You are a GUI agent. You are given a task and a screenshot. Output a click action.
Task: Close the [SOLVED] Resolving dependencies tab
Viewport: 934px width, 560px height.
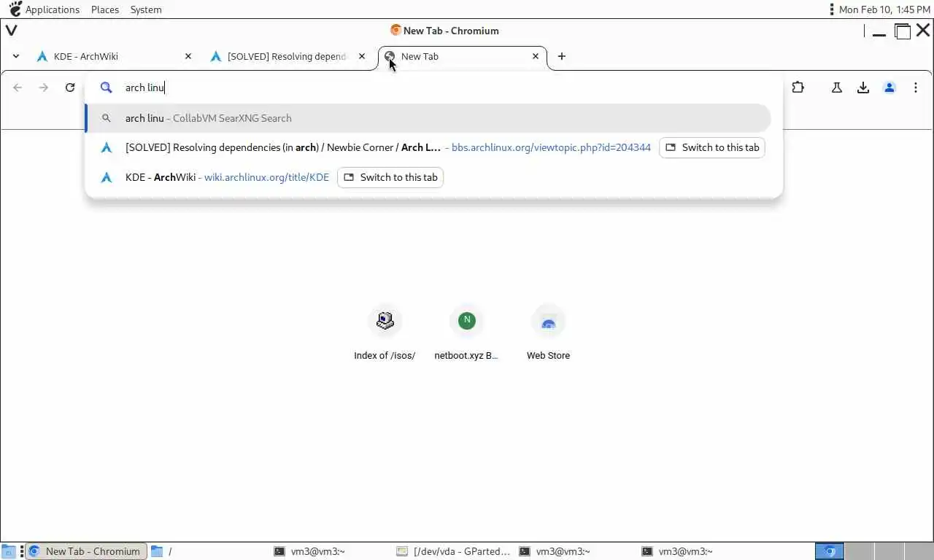pyautogui.click(x=362, y=56)
